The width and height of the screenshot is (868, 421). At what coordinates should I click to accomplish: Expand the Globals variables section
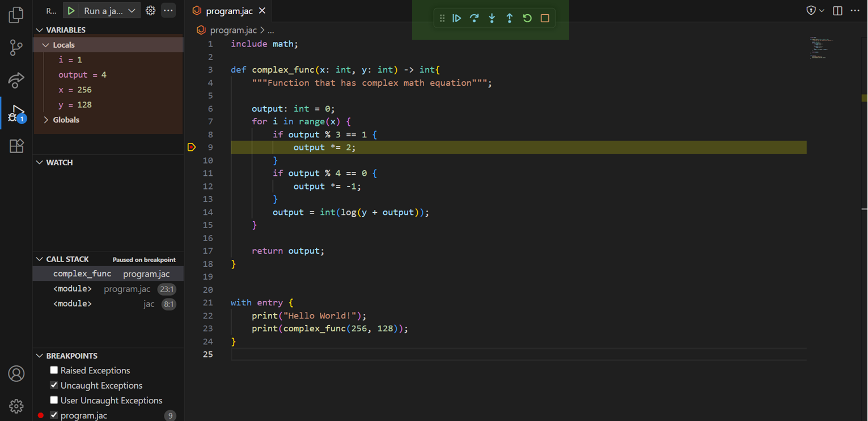(x=46, y=120)
